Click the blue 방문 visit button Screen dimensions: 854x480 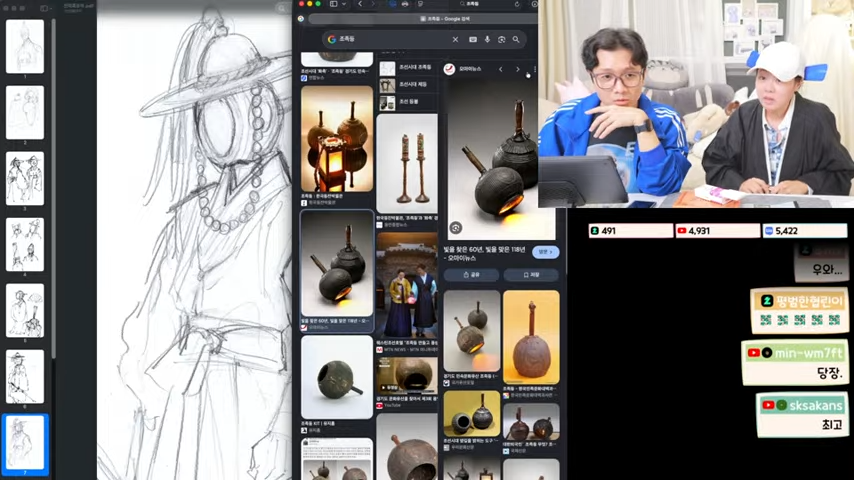coord(546,252)
